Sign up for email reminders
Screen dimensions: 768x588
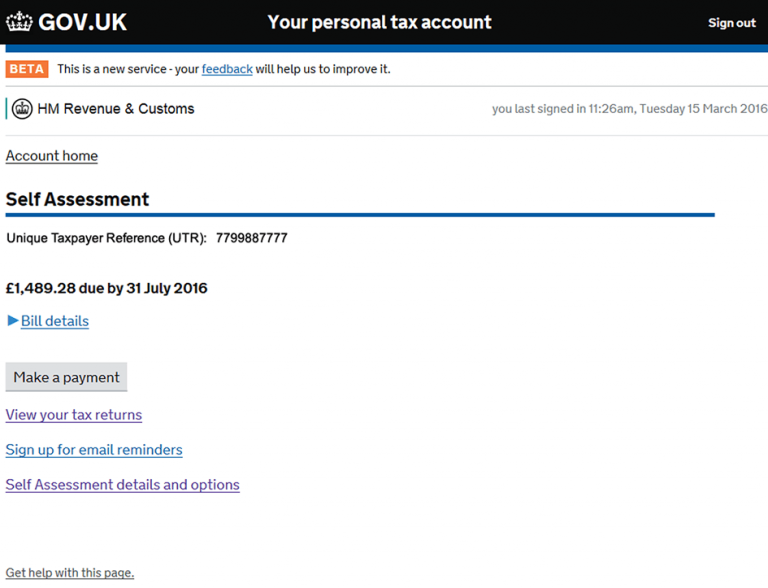(x=94, y=450)
